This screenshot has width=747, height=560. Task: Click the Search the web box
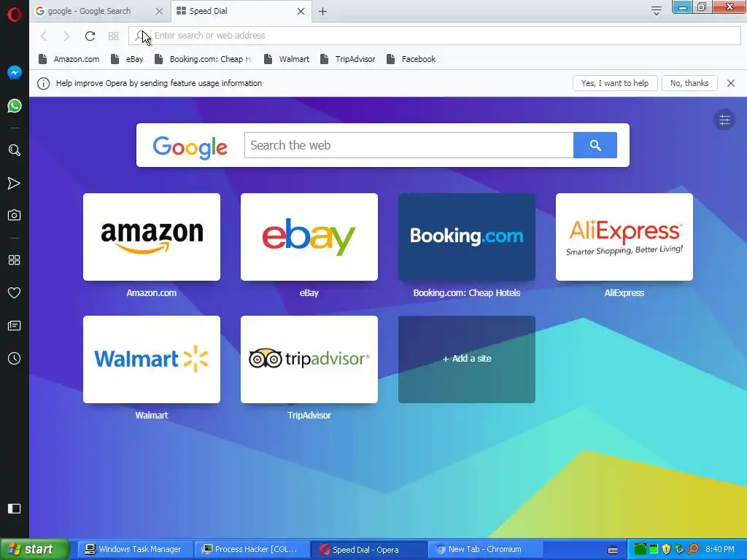[x=409, y=145]
